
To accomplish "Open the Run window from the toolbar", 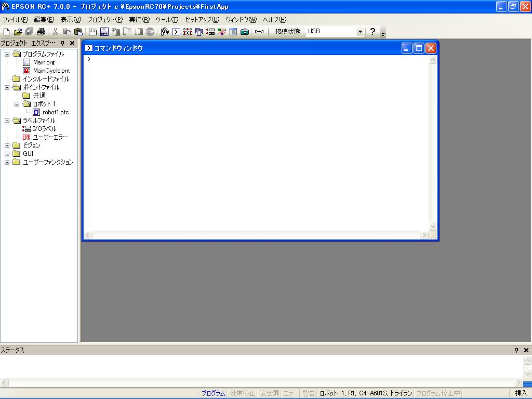I will pyautogui.click(x=104, y=32).
